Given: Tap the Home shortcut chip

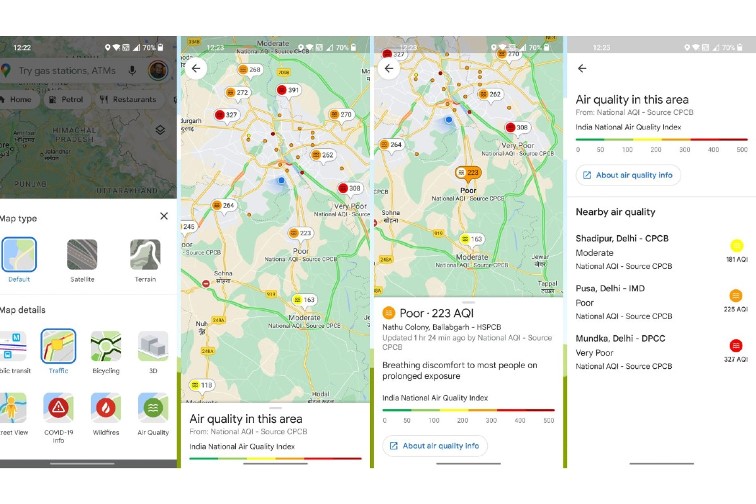Looking at the screenshot, I should point(18,99).
